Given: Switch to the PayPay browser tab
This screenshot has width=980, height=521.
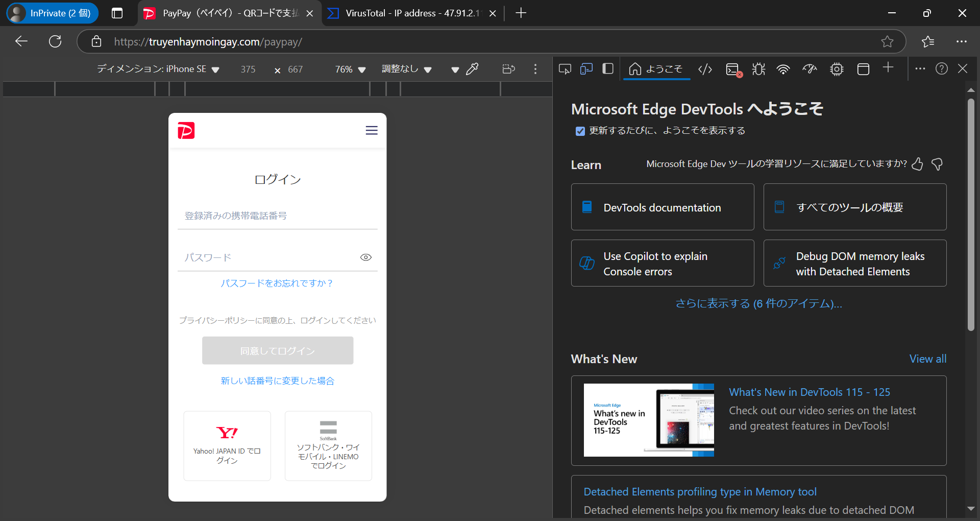Looking at the screenshot, I should [230, 13].
